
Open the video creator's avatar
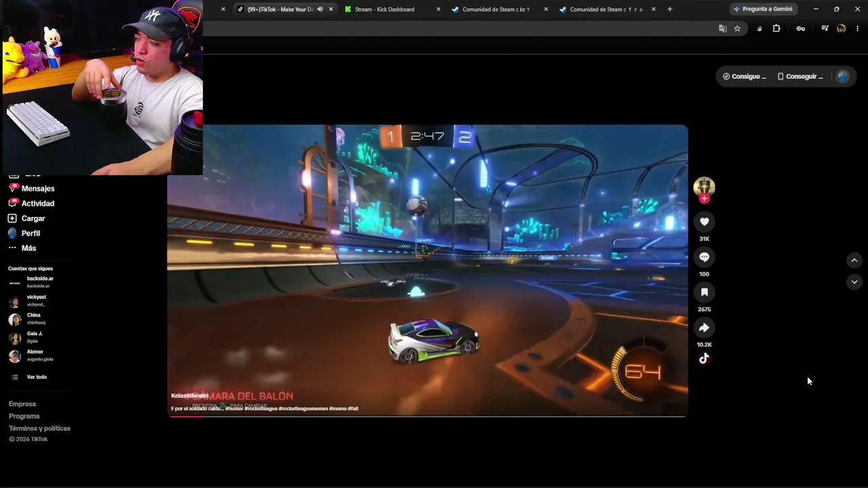(704, 187)
